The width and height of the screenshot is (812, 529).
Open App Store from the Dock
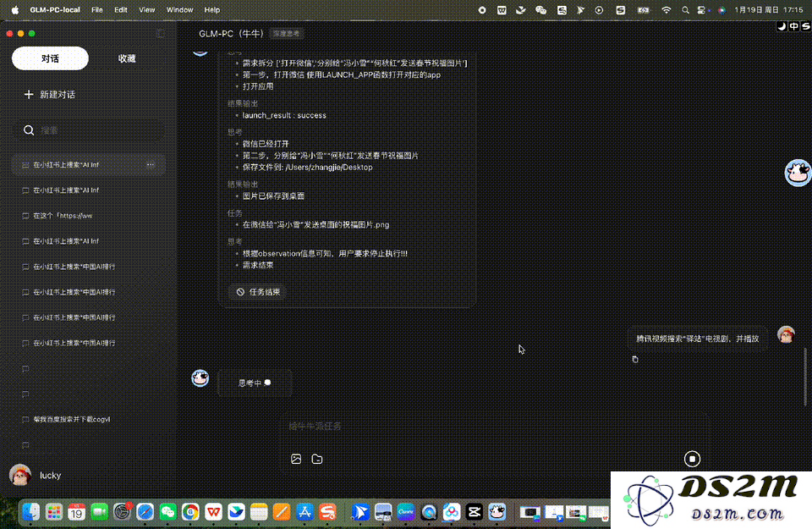coord(305,512)
